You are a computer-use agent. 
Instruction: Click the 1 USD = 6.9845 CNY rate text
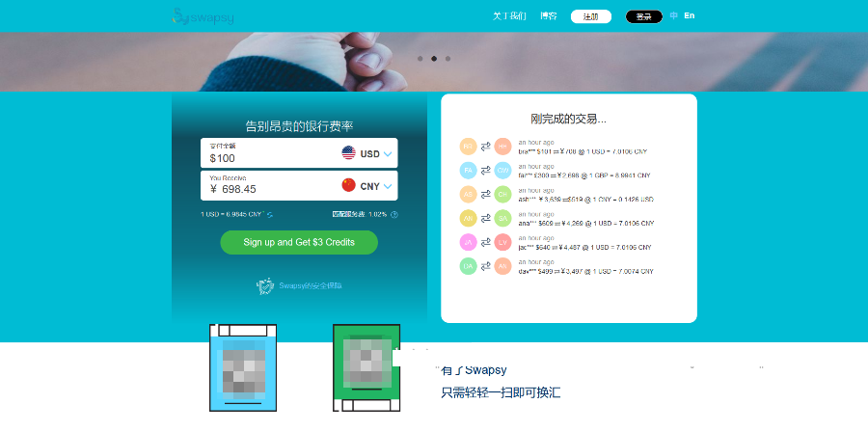tap(232, 215)
